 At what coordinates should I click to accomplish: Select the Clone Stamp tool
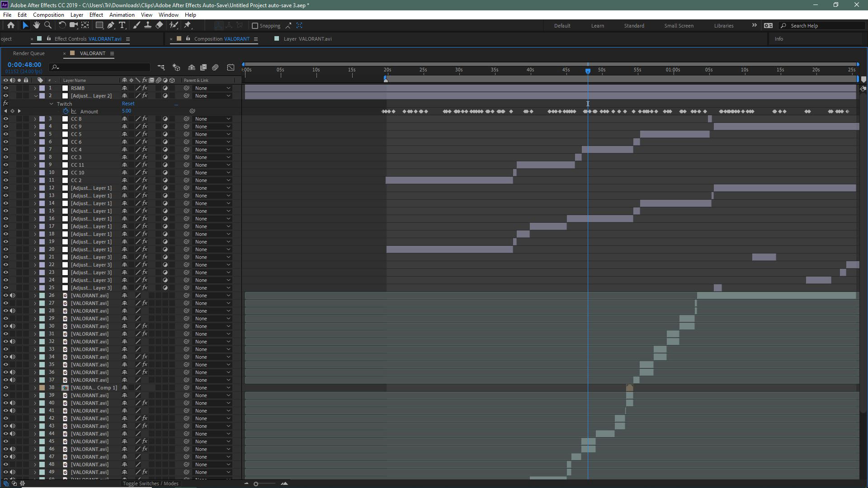pos(147,25)
